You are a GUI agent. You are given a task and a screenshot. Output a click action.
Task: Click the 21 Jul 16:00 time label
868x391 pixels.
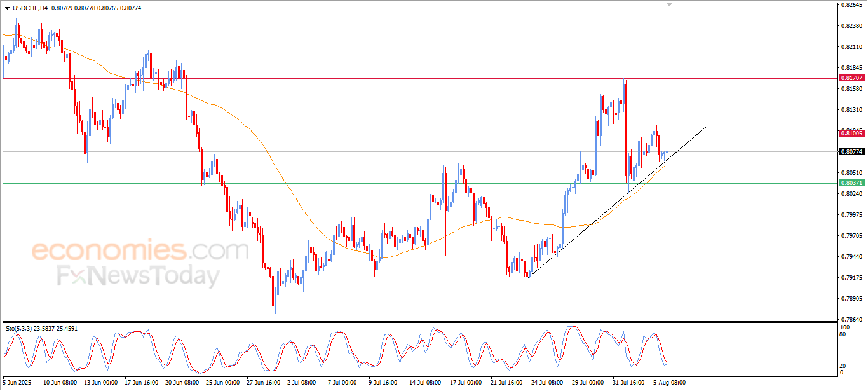coord(507,383)
